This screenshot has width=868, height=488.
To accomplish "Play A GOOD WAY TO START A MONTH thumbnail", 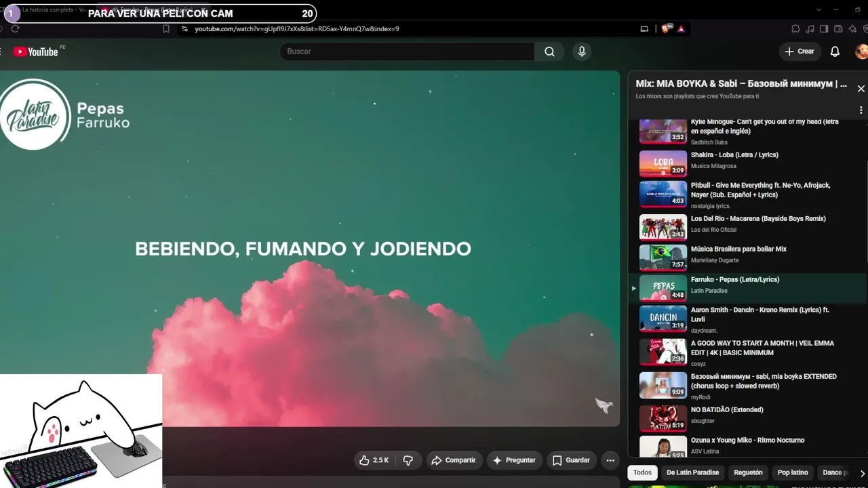I will [x=663, y=352].
